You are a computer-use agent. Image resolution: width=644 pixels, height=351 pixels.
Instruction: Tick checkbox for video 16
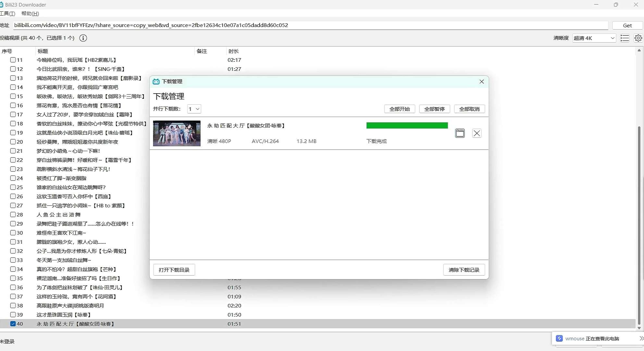coord(13,105)
